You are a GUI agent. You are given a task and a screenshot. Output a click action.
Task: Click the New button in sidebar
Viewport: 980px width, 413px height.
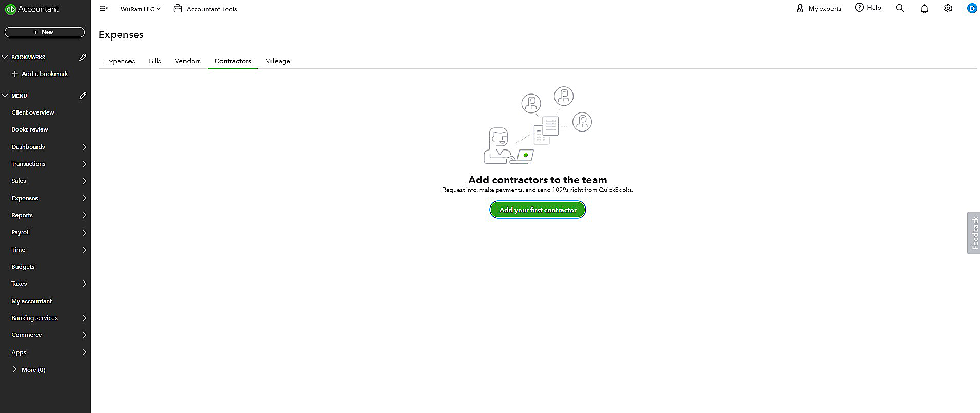pyautogui.click(x=45, y=32)
